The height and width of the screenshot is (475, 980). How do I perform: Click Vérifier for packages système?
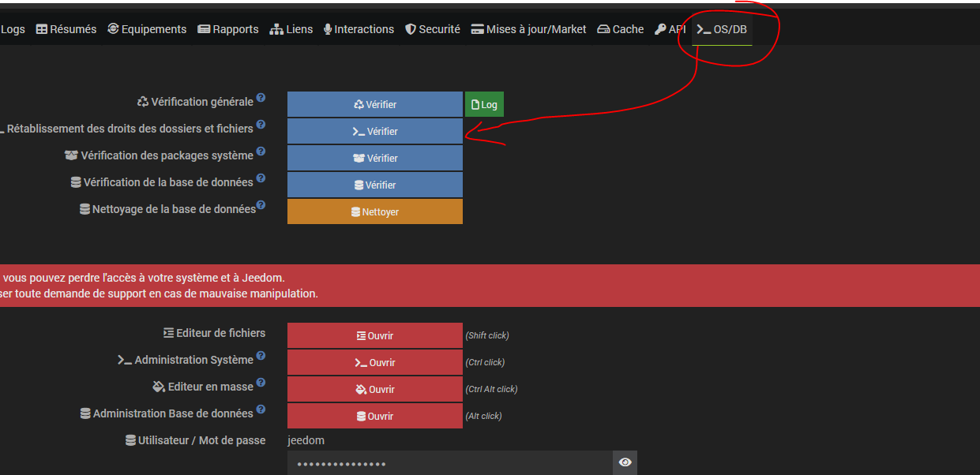(375, 158)
